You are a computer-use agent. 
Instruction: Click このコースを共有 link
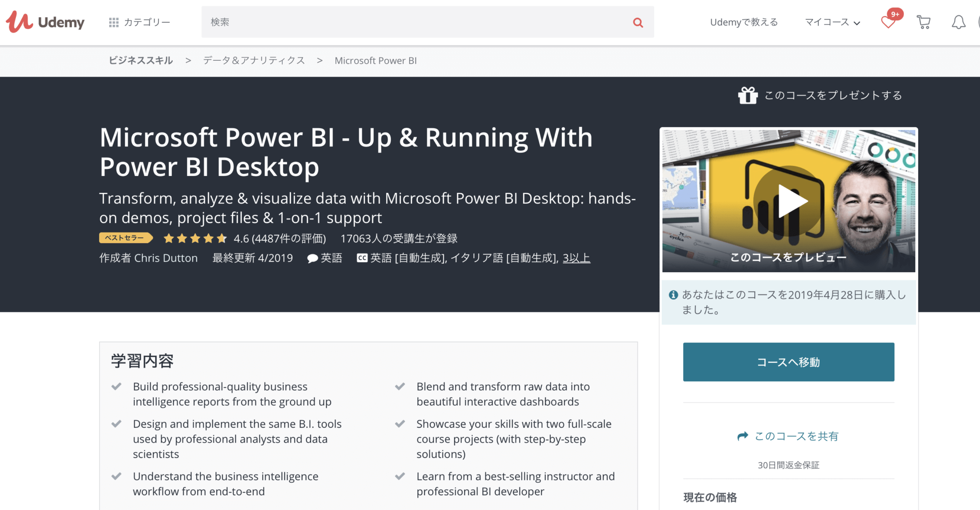(x=797, y=436)
